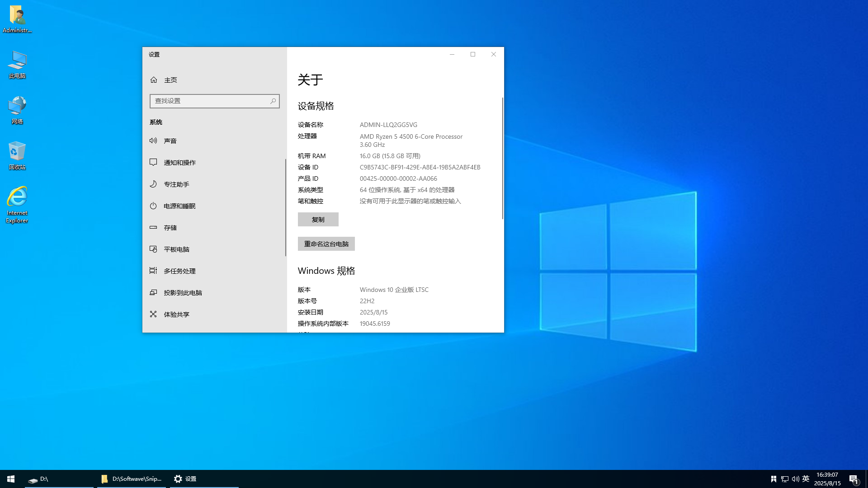Select the 电源和睡眠 power icon
The image size is (868, 488).
(154, 206)
